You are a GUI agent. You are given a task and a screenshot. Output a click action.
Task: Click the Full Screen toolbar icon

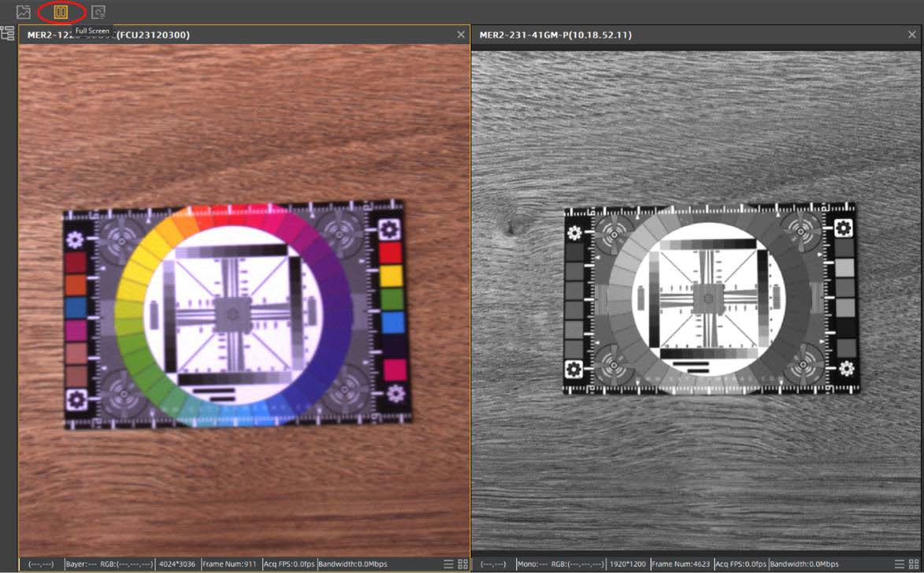(61, 12)
